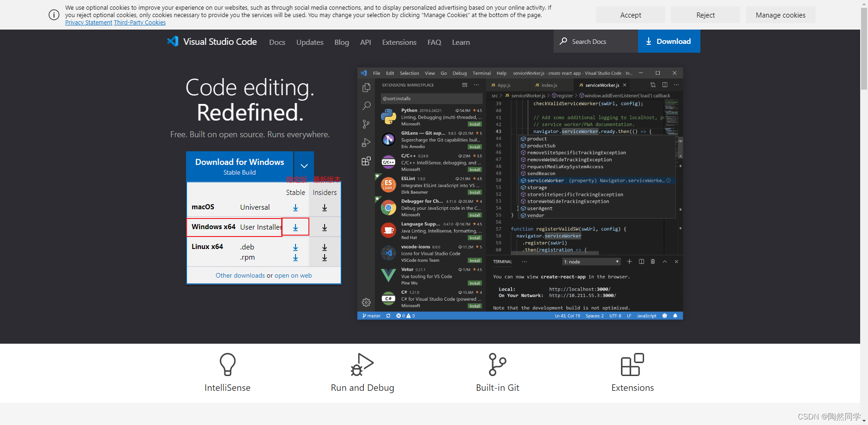Click Source Control icon in the preview activity bar
This screenshot has height=425, width=868.
pyautogui.click(x=366, y=124)
